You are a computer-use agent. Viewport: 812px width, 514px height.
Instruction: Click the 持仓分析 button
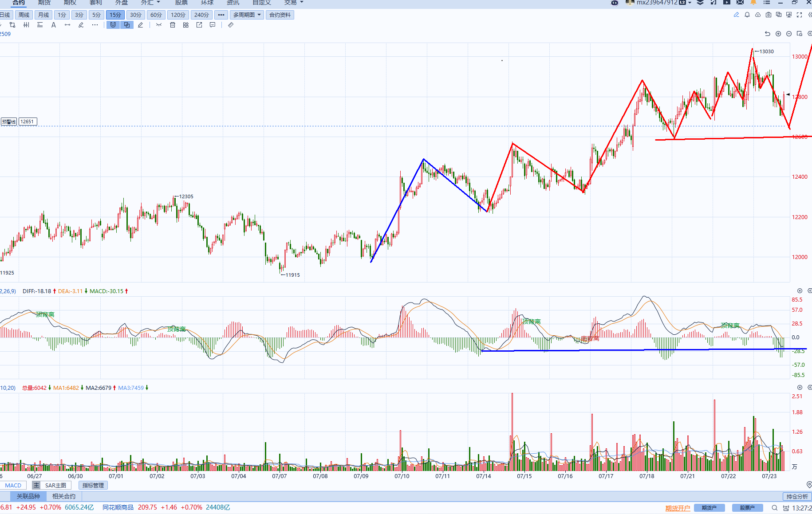797,496
